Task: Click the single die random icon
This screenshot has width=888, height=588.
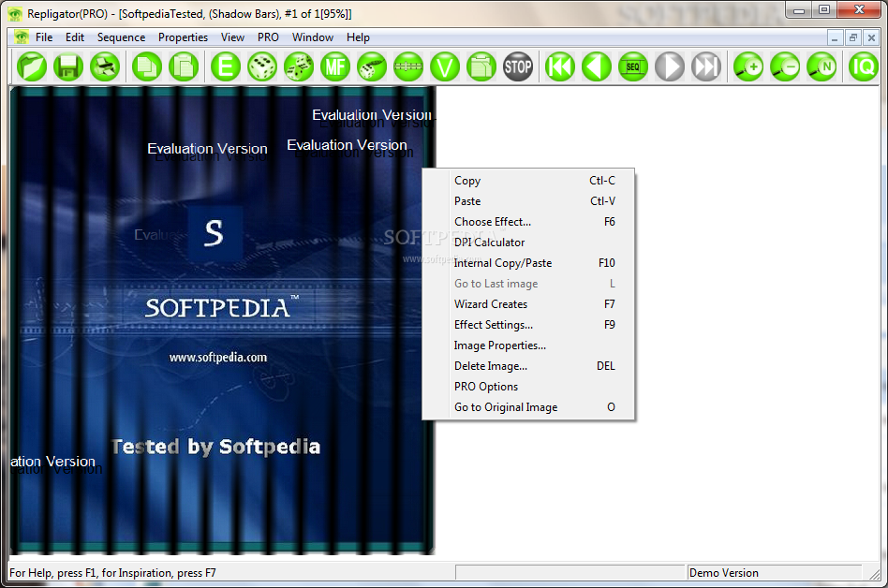Action: pyautogui.click(x=262, y=66)
